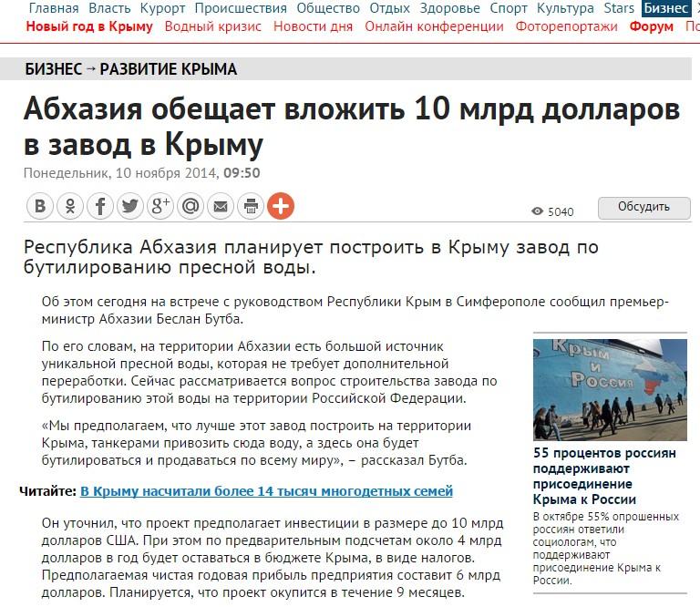The height and width of the screenshot is (607, 700).
Task: Open Происшествия section
Action: point(241,8)
